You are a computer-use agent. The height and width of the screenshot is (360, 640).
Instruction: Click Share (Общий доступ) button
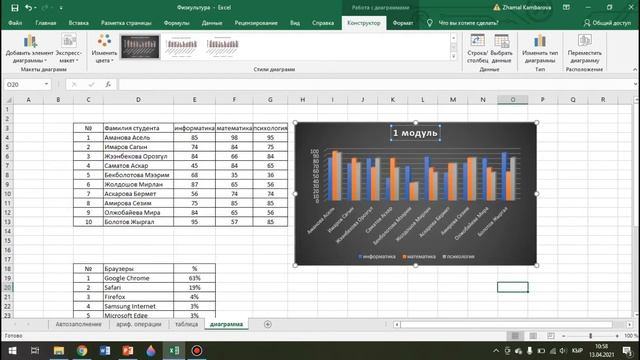[607, 23]
